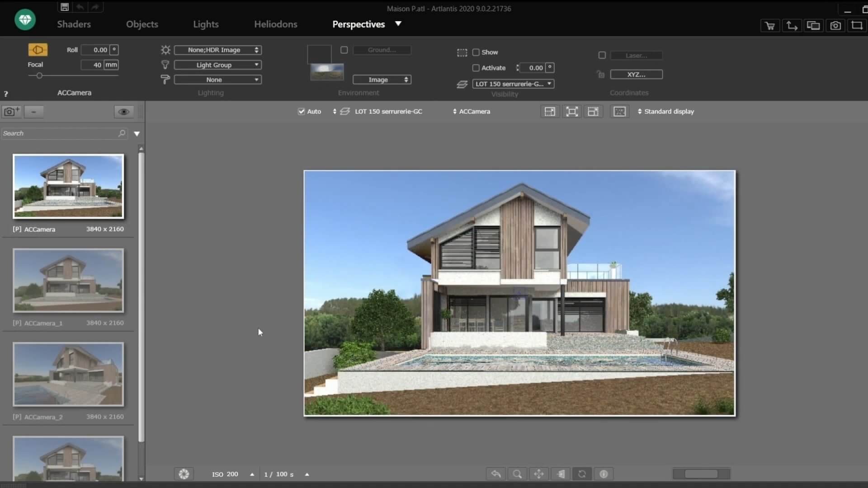868x488 pixels.
Task: Open the Light Group dropdown
Action: point(217,65)
